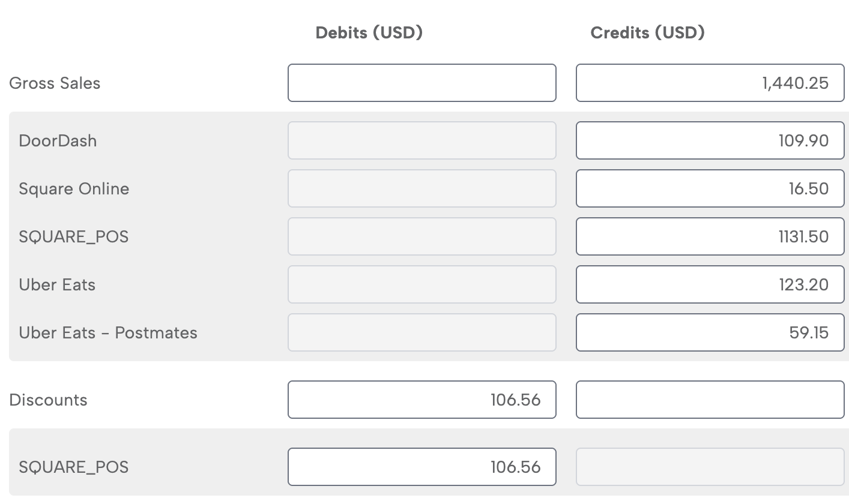Click the Uber Eats debit field
Viewport: 849px width, 504px height.
click(x=421, y=284)
